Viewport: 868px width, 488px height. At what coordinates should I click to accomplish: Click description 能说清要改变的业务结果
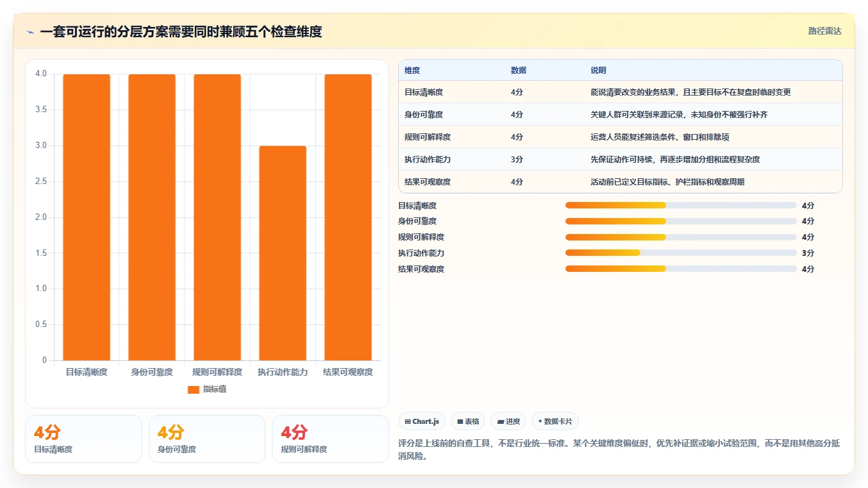coord(690,92)
